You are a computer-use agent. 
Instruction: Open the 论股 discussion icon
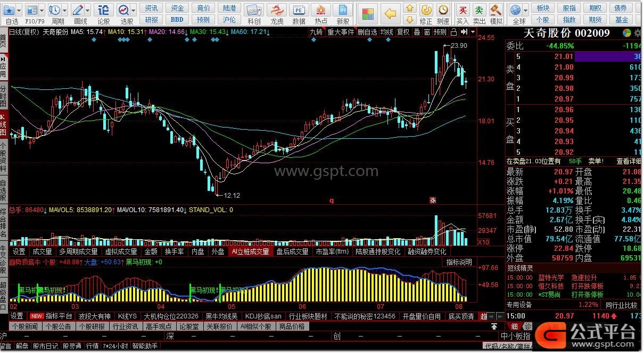pos(104,10)
